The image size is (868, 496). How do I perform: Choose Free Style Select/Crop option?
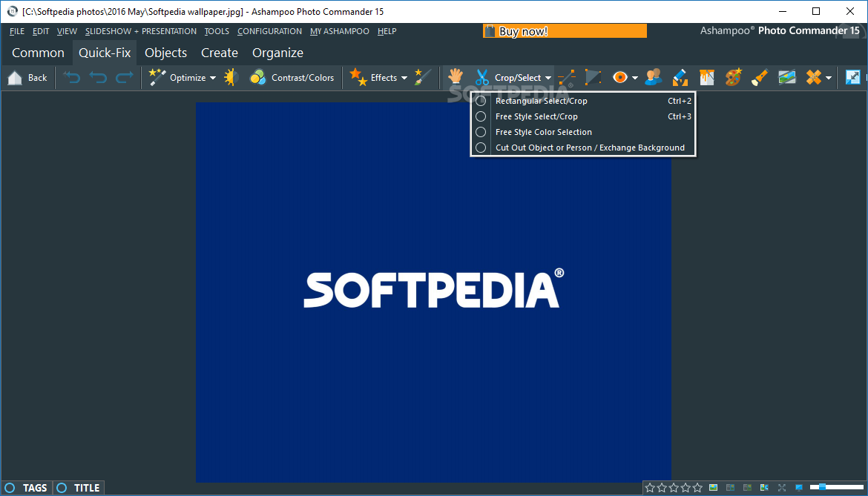pos(583,116)
